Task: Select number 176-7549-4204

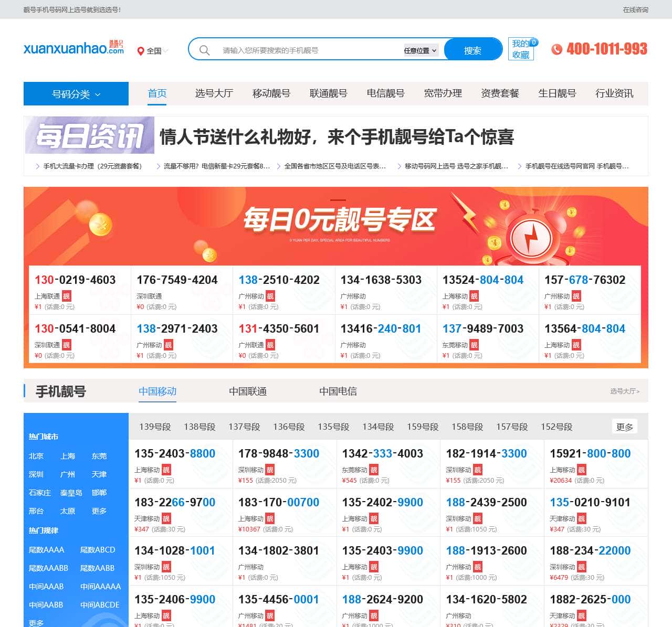Action: 177,280
